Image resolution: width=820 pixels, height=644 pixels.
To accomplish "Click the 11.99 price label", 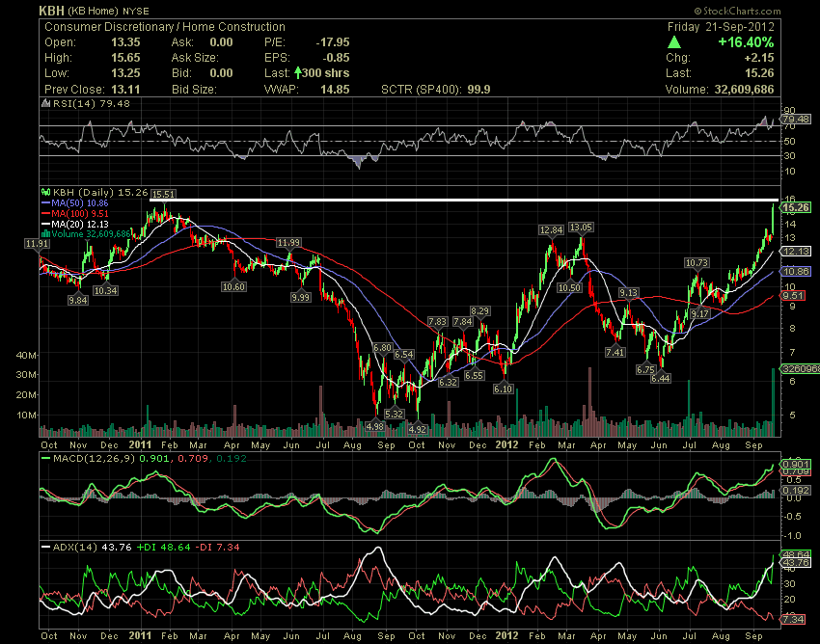I will pos(288,242).
